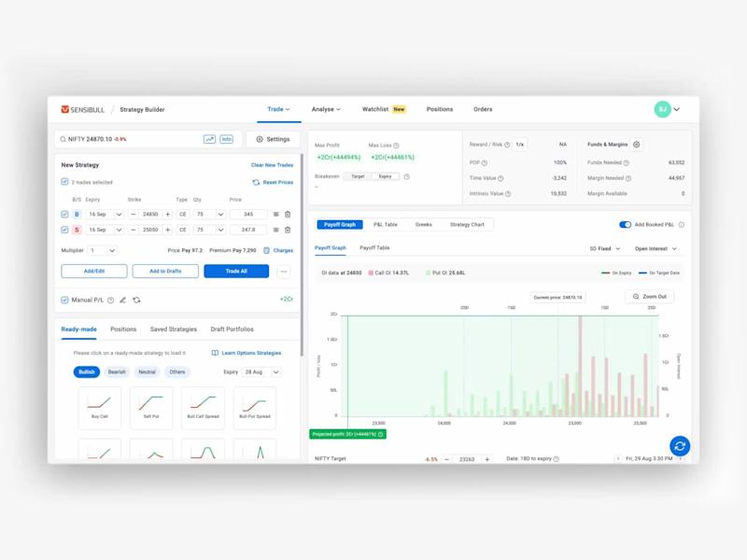This screenshot has height=560, width=747.
Task: Open the SD Fixed dropdown
Action: coord(605,249)
